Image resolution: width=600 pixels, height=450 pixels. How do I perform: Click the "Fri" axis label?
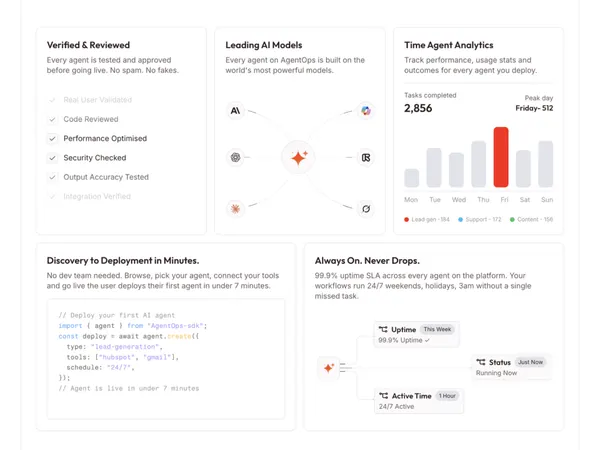coord(504,200)
